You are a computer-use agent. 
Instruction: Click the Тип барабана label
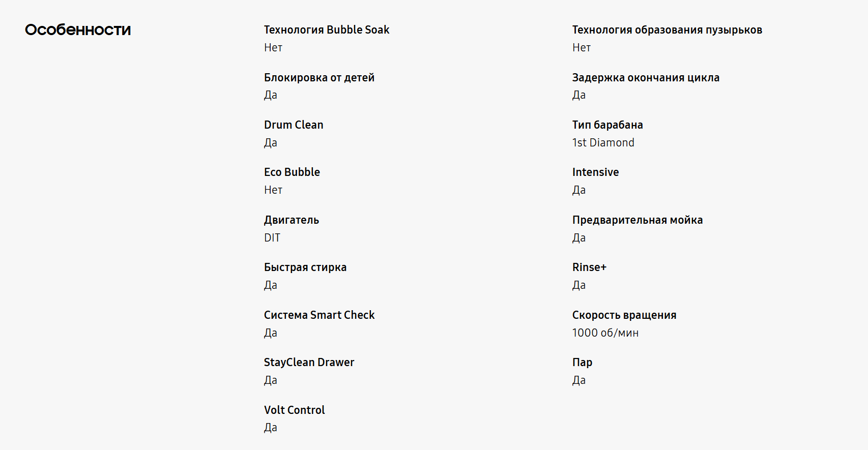[x=607, y=125]
